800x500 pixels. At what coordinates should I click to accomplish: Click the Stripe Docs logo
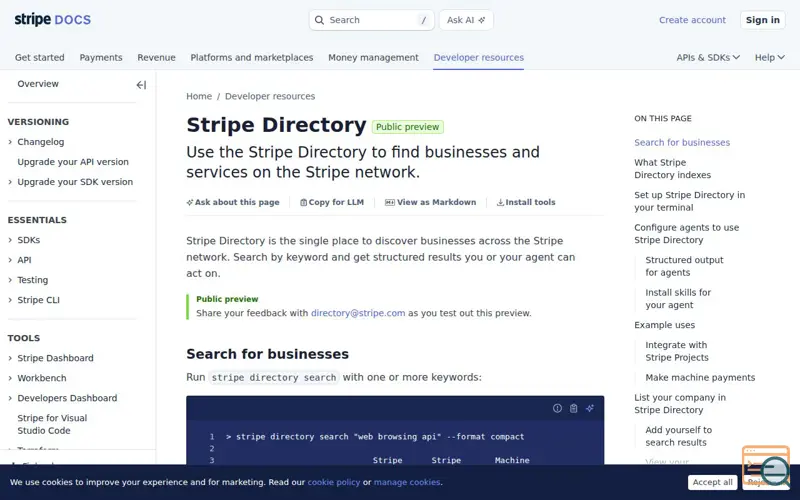(x=53, y=20)
